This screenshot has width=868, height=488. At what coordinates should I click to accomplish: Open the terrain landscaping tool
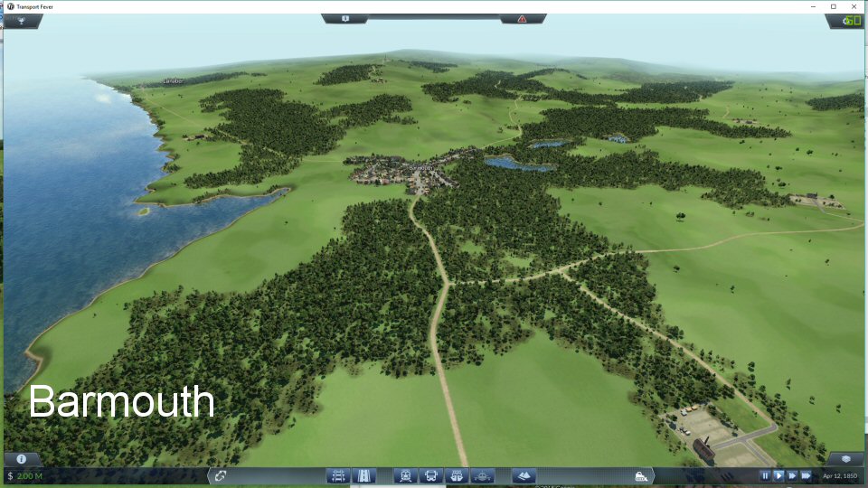coord(524,476)
